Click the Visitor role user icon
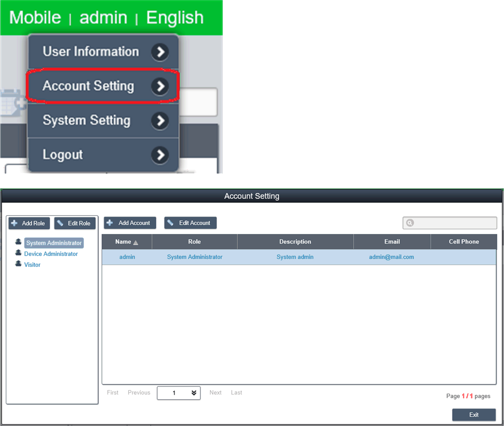Screen dimensions: 504x426 point(18,264)
